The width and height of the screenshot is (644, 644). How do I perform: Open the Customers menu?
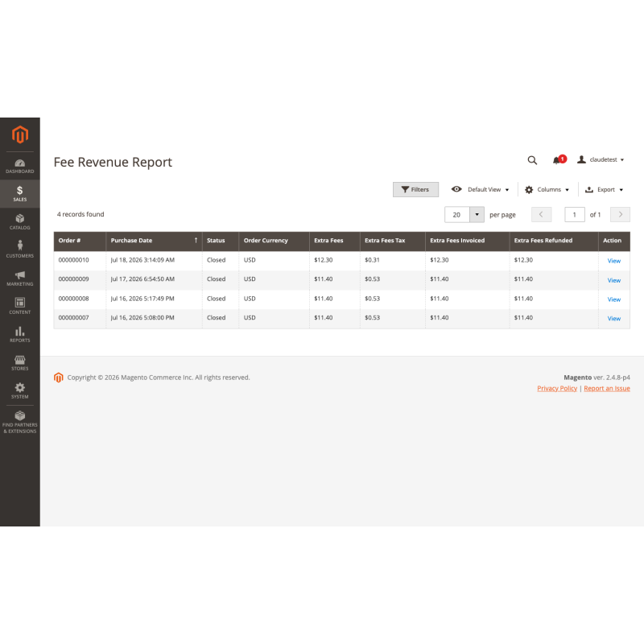coord(19,250)
